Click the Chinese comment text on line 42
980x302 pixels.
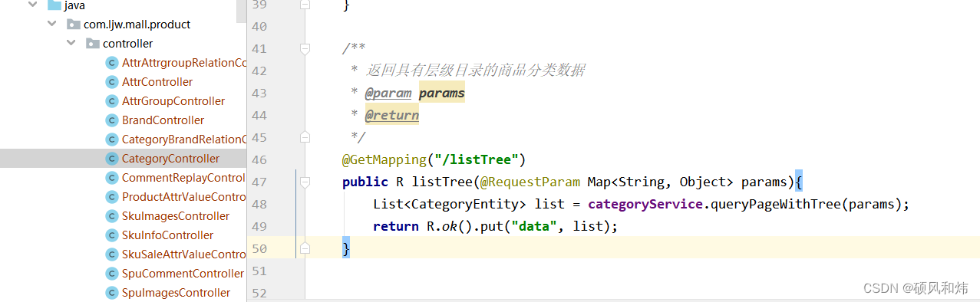(475, 71)
